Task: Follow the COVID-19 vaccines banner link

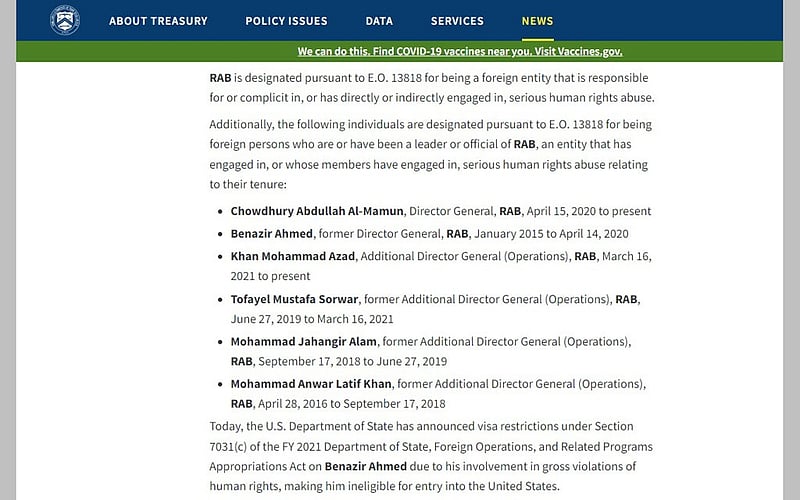Action: pos(460,52)
